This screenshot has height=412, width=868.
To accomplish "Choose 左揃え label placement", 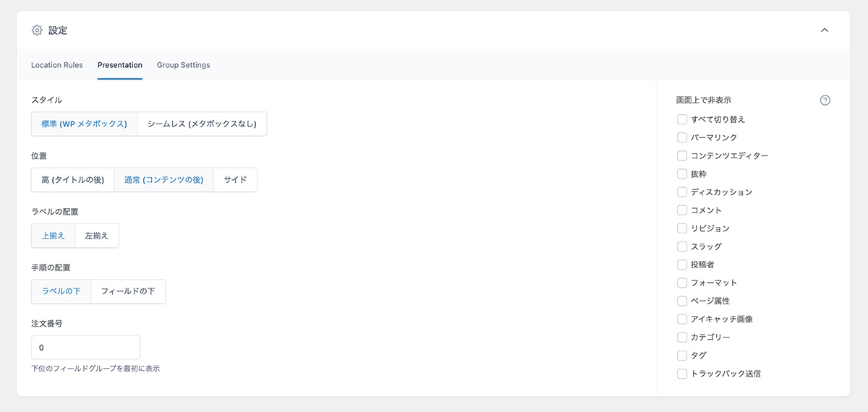I will pos(97,236).
